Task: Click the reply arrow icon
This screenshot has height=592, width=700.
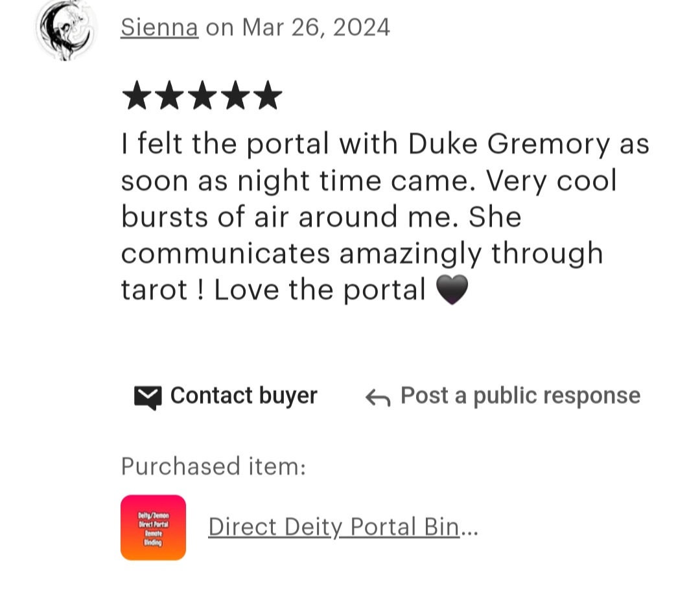Action: click(378, 397)
